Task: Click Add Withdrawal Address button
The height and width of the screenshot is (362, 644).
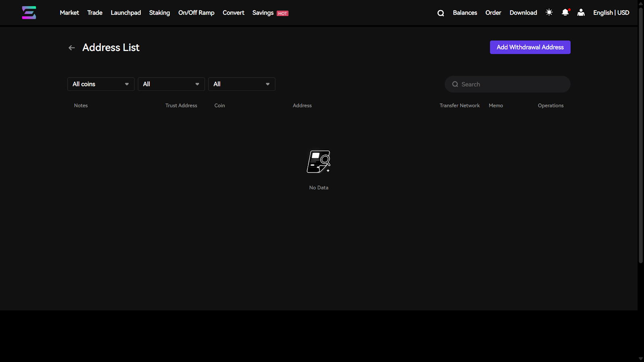Action: [530, 47]
